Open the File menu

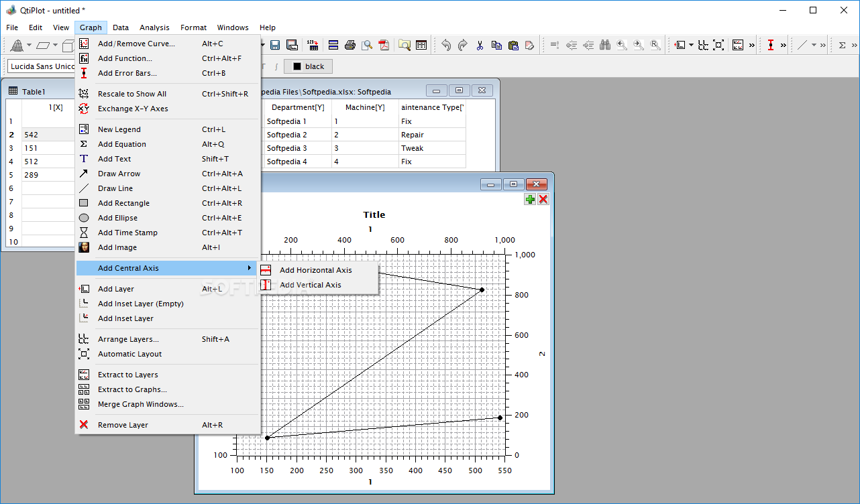pyautogui.click(x=12, y=27)
